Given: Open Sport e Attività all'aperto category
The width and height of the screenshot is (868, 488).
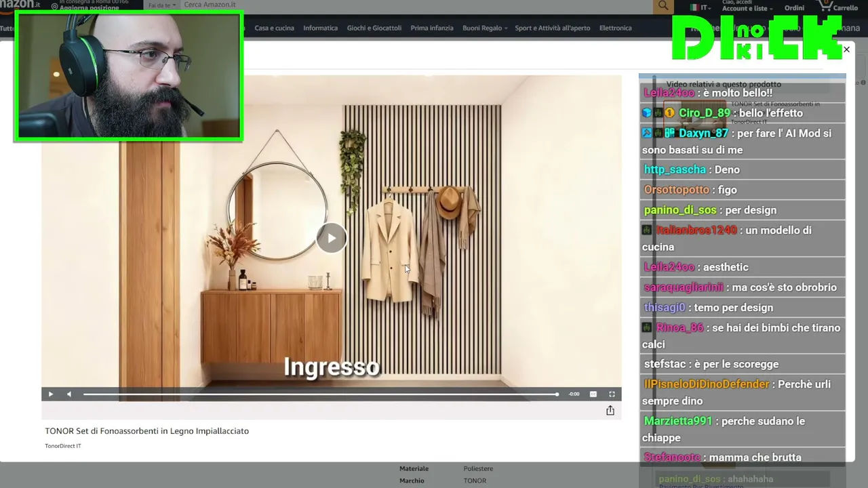Looking at the screenshot, I should (x=552, y=28).
